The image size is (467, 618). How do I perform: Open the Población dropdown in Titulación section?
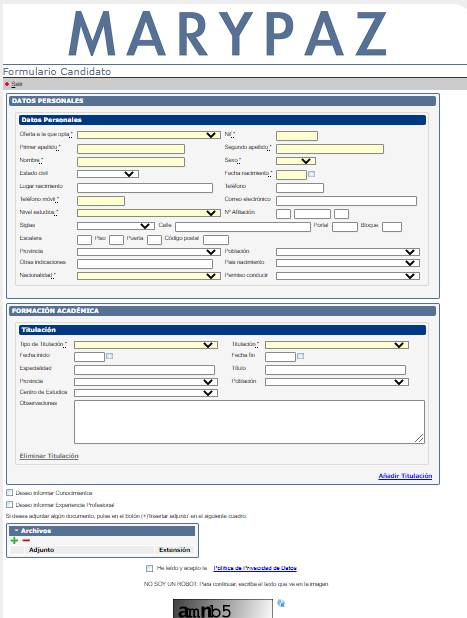pyautogui.click(x=337, y=382)
